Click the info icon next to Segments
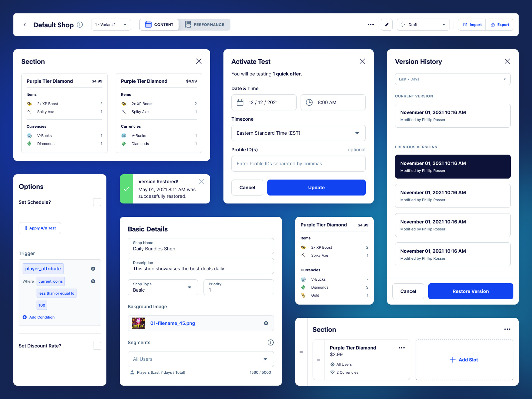This screenshot has width=532, height=399. (x=270, y=342)
